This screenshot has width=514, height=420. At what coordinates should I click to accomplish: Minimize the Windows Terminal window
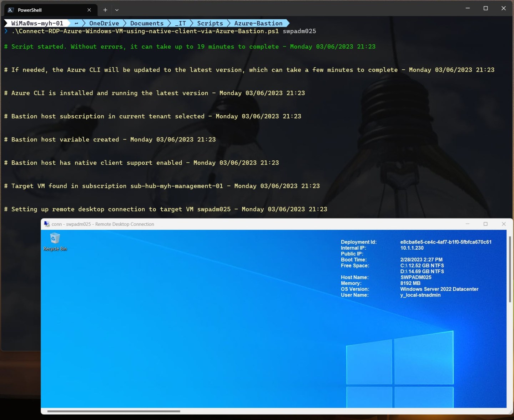[x=468, y=8]
